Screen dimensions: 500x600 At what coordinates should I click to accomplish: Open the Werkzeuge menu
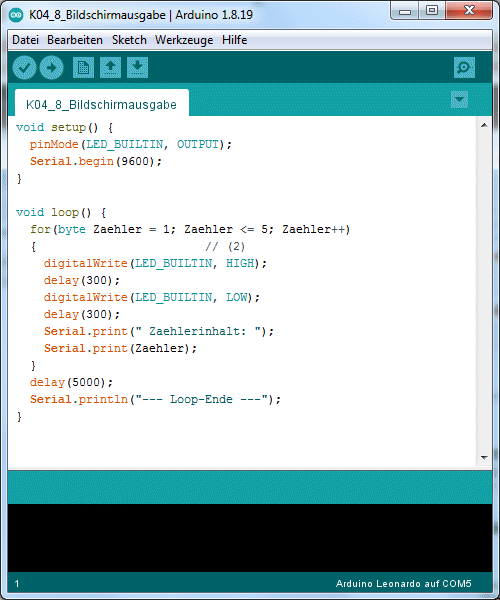click(x=184, y=40)
